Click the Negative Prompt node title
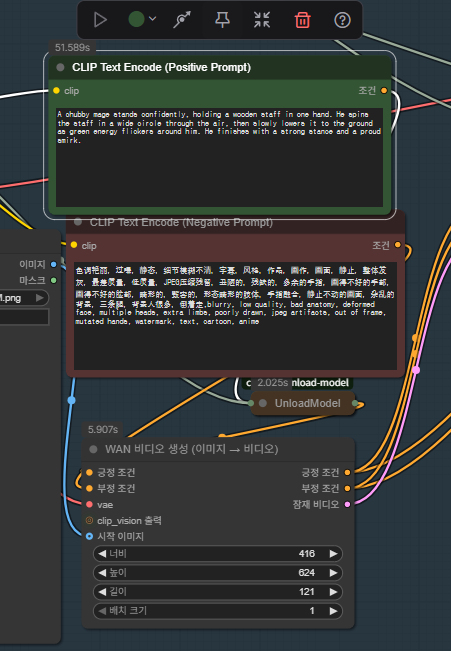This screenshot has height=651, width=451. coord(181,223)
